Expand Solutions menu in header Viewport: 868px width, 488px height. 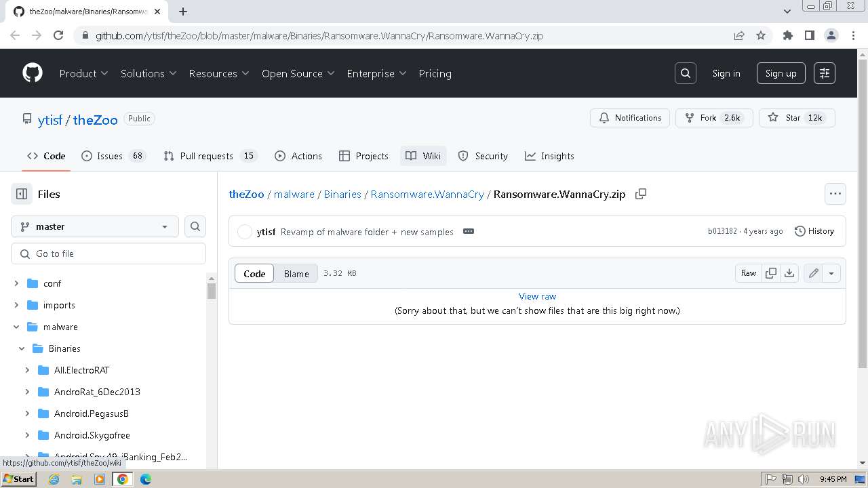point(149,73)
